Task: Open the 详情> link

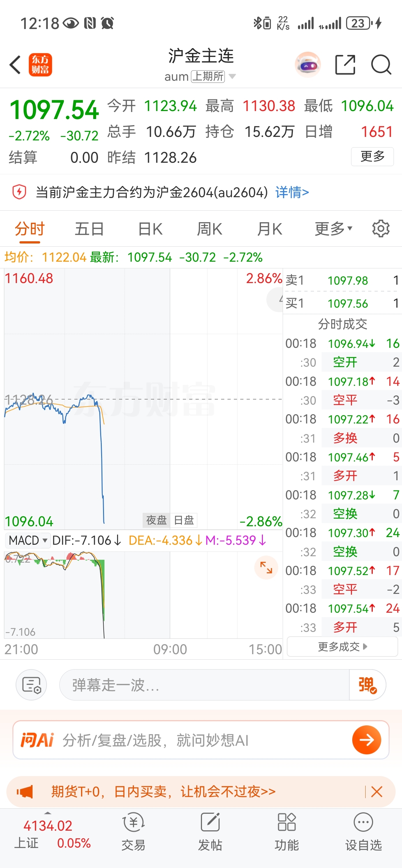Action: tap(292, 192)
